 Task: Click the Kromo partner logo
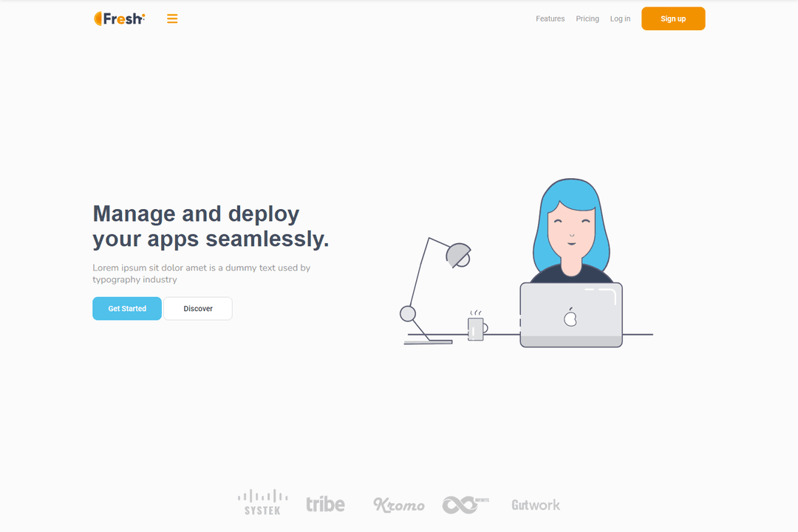pyautogui.click(x=398, y=505)
